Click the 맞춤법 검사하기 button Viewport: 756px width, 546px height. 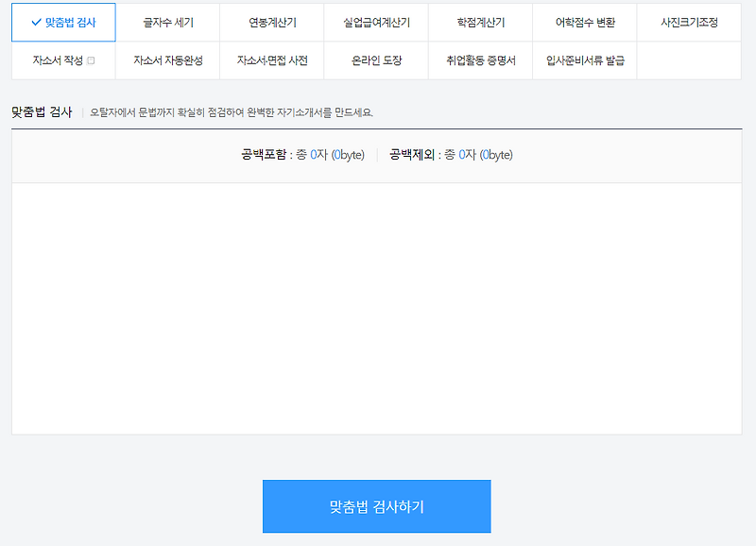click(x=376, y=506)
